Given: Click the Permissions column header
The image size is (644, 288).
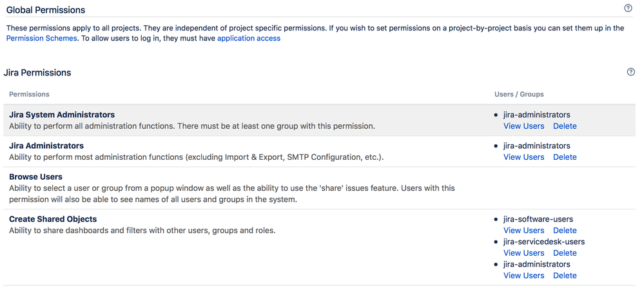Looking at the screenshot, I should pyautogui.click(x=29, y=94).
